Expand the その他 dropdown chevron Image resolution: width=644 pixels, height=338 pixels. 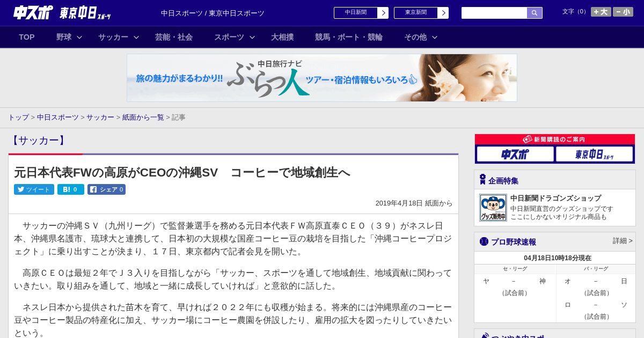pos(435,37)
